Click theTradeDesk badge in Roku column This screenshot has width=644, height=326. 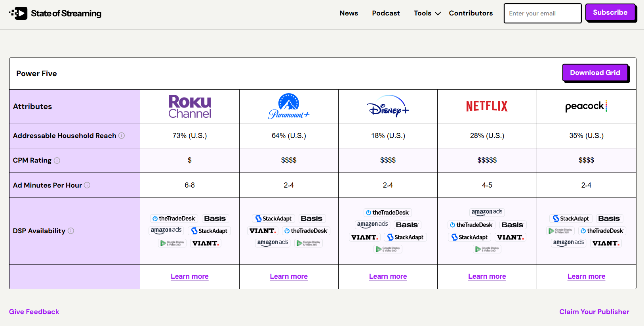pos(174,219)
